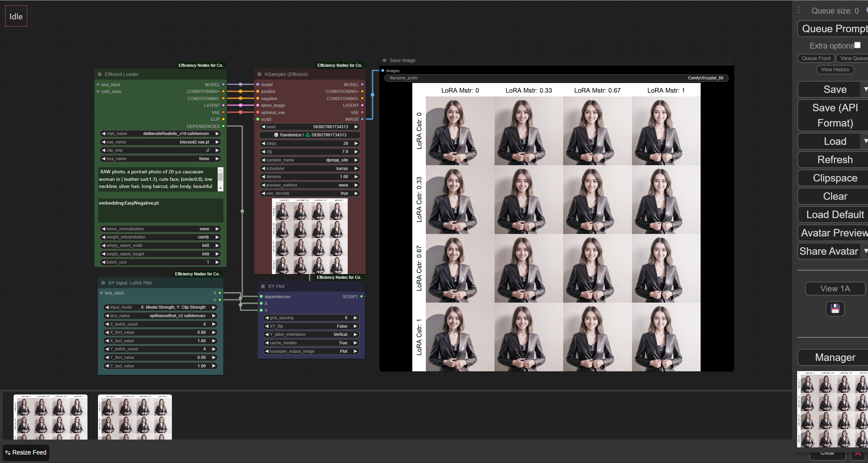Click the XY Plot node title square icon
Image resolution: width=868 pixels, height=463 pixels.
pos(263,286)
